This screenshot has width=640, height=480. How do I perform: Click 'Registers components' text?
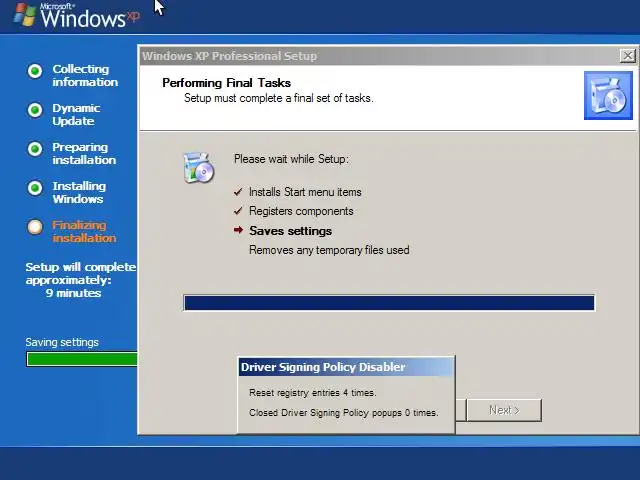[x=301, y=211]
